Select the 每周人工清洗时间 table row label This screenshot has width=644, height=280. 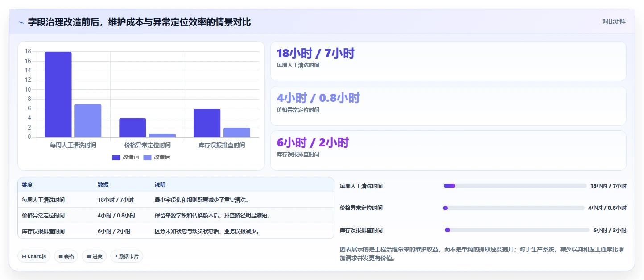[43, 200]
